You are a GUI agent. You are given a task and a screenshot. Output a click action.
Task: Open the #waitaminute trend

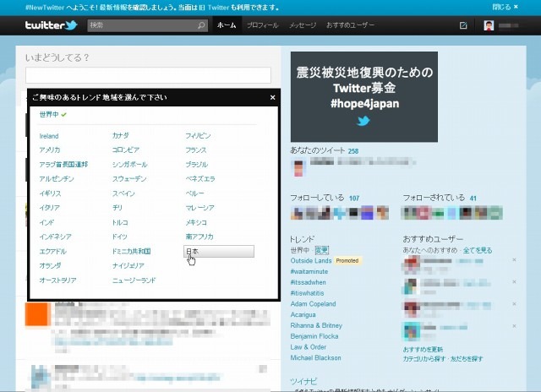coord(309,272)
